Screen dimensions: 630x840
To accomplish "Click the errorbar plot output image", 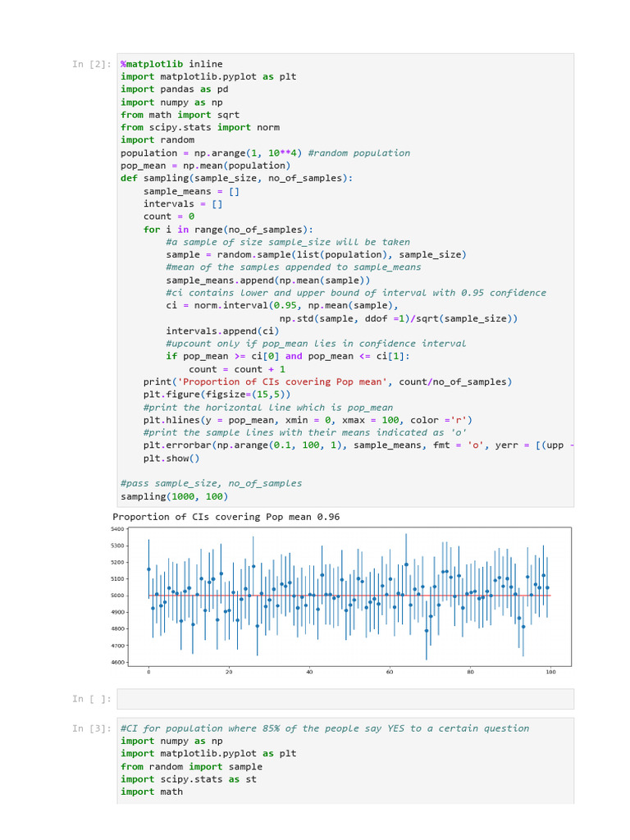I will pyautogui.click(x=341, y=600).
